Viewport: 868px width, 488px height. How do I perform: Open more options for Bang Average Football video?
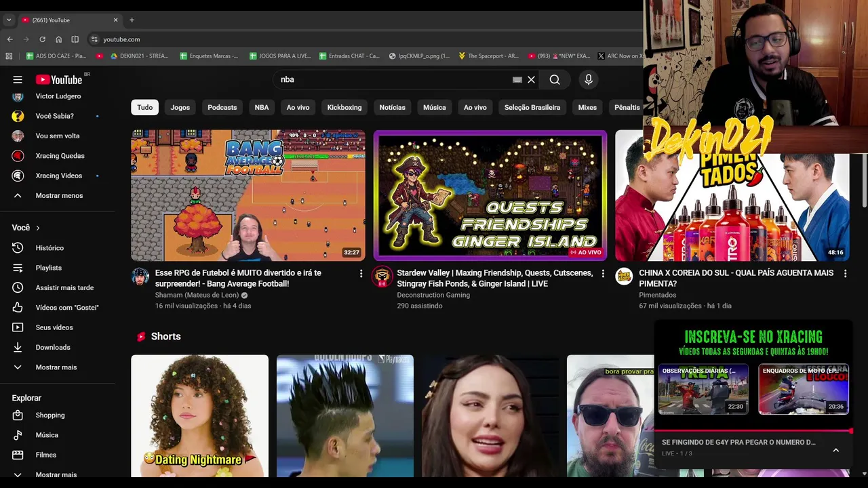click(x=361, y=274)
